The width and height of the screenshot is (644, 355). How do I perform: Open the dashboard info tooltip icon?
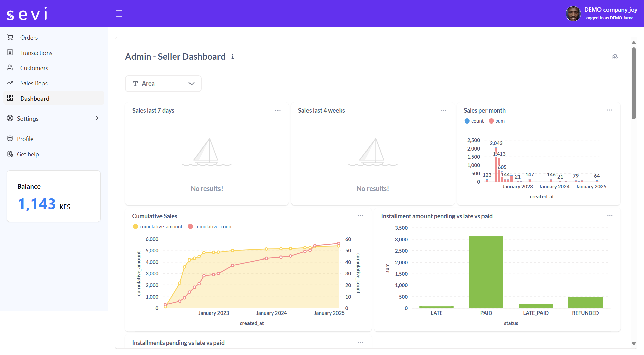[232, 57]
